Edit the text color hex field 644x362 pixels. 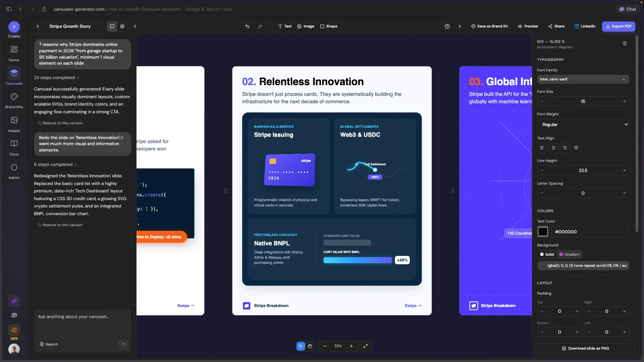[590, 232]
